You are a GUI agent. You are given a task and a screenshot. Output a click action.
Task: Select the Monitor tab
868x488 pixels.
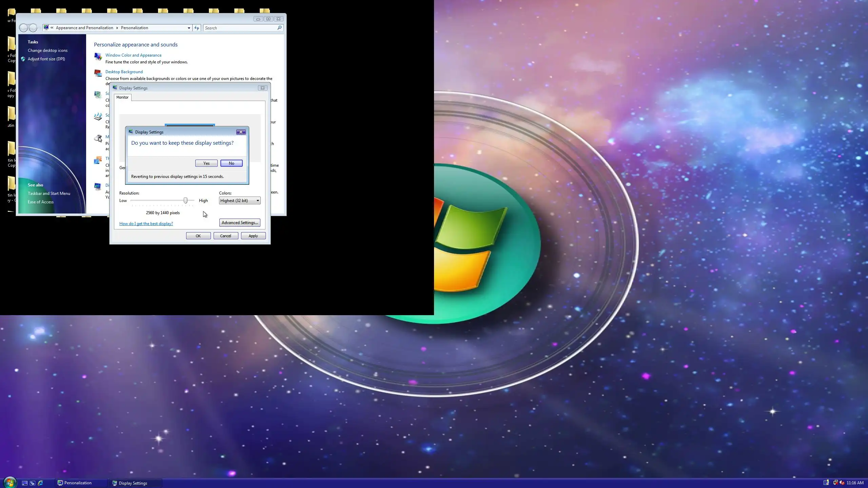click(x=122, y=97)
